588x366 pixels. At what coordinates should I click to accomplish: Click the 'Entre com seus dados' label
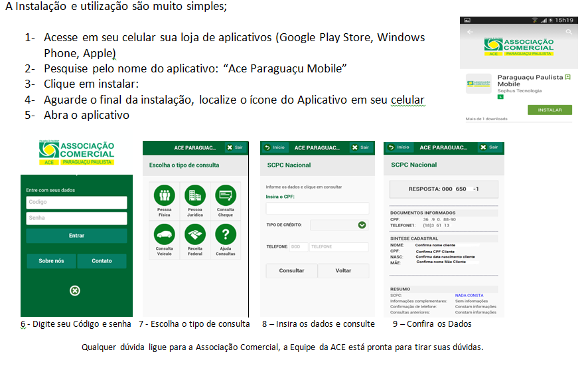click(50, 191)
